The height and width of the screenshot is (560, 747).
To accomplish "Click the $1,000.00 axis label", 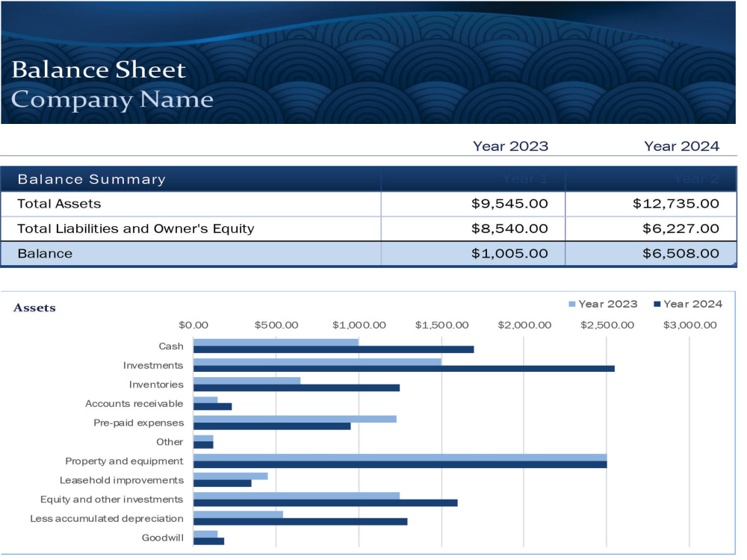I will (x=359, y=326).
